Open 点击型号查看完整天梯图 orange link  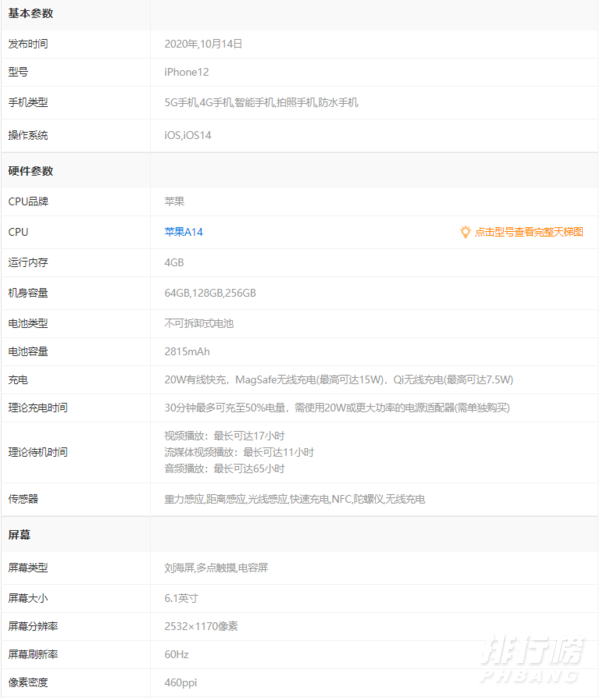pos(529,232)
